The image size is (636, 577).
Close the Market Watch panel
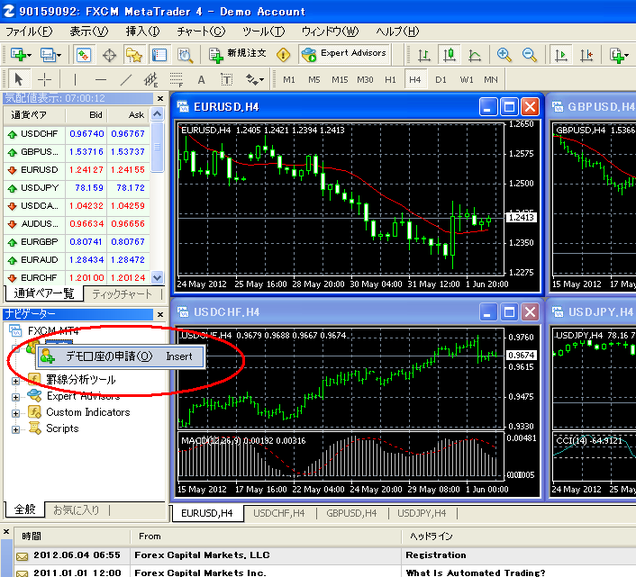tap(160, 99)
